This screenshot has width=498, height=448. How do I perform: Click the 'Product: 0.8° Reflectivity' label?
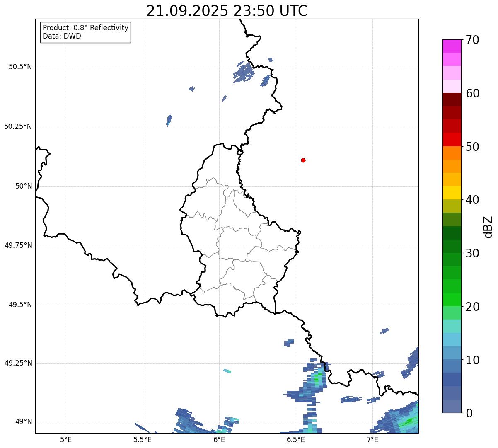86,28
